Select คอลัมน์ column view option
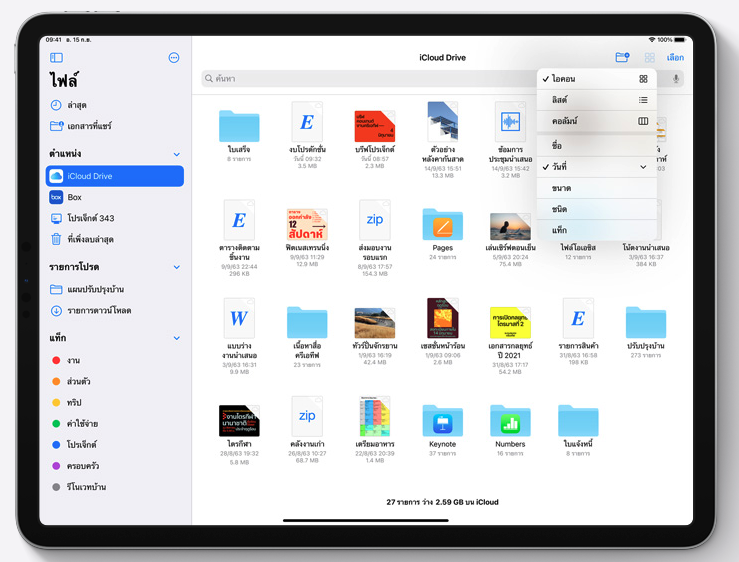 click(x=597, y=121)
